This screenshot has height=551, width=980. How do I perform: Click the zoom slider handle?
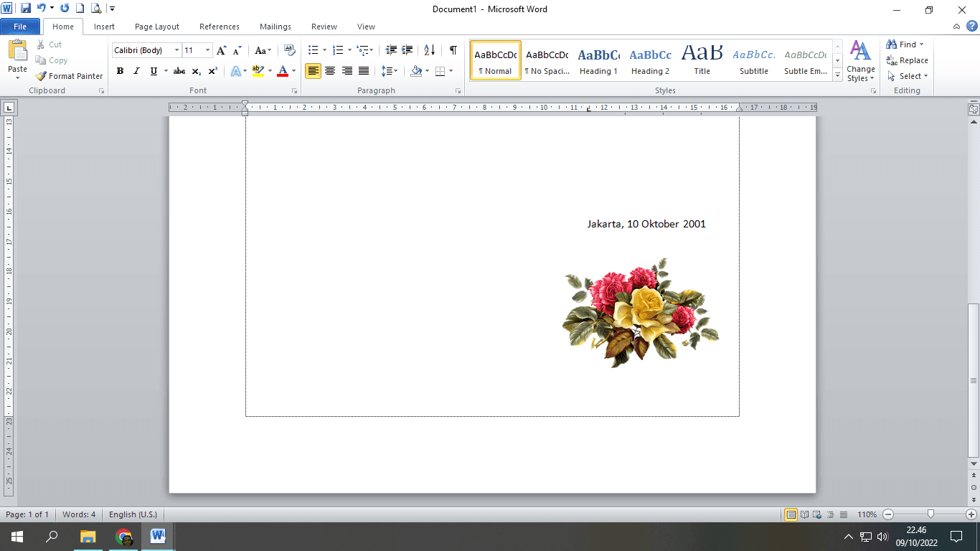pyautogui.click(x=930, y=514)
